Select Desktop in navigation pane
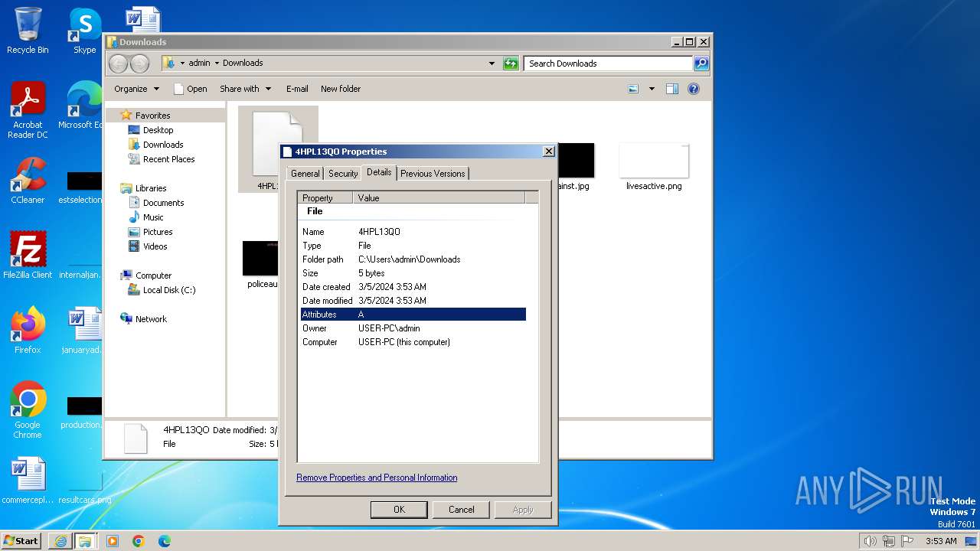Viewport: 980px width, 551px height. click(x=158, y=130)
